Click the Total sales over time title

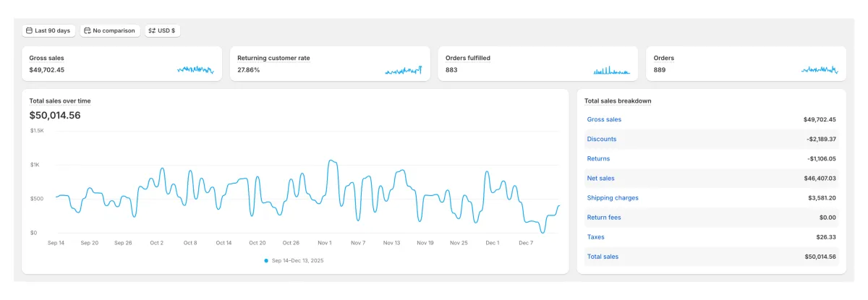[60, 101]
